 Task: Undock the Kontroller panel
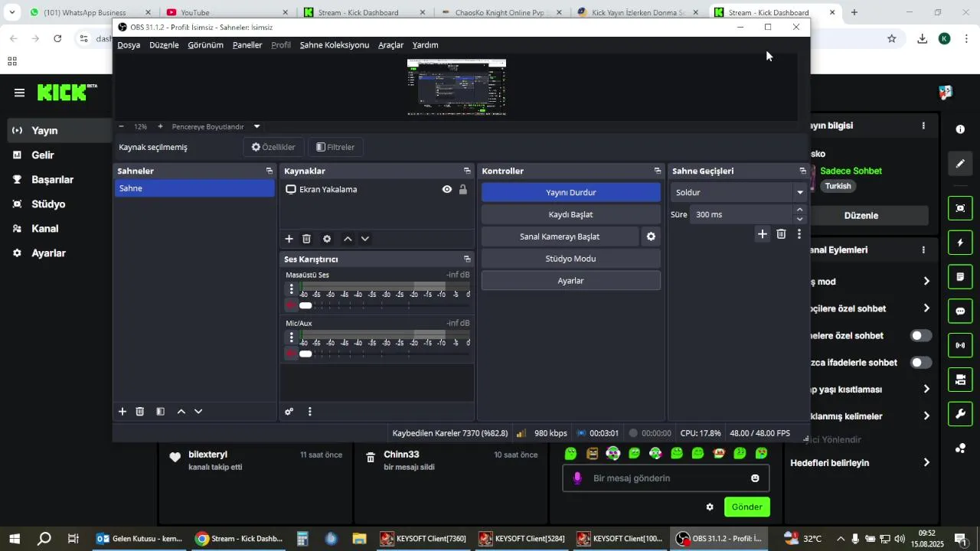(658, 171)
